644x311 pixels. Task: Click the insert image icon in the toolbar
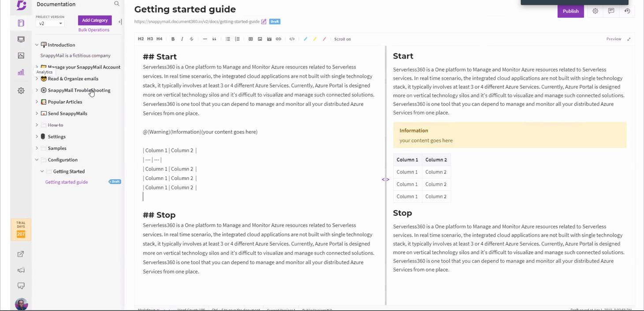(260, 39)
